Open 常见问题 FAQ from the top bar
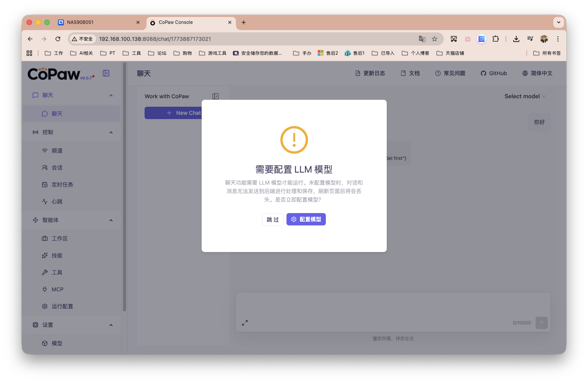Screen dimensions: 588x383 coord(450,73)
